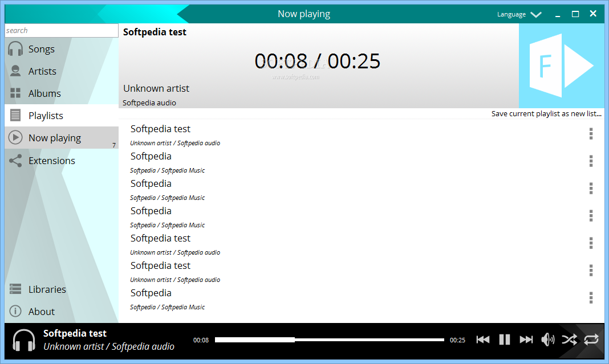The height and width of the screenshot is (364, 609).
Task: Skip to the next track
Action: point(526,340)
